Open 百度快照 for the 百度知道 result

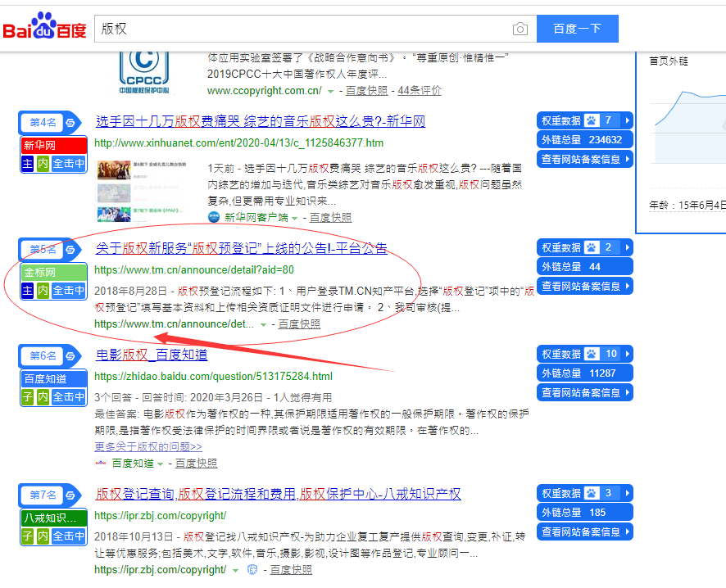[x=197, y=463]
